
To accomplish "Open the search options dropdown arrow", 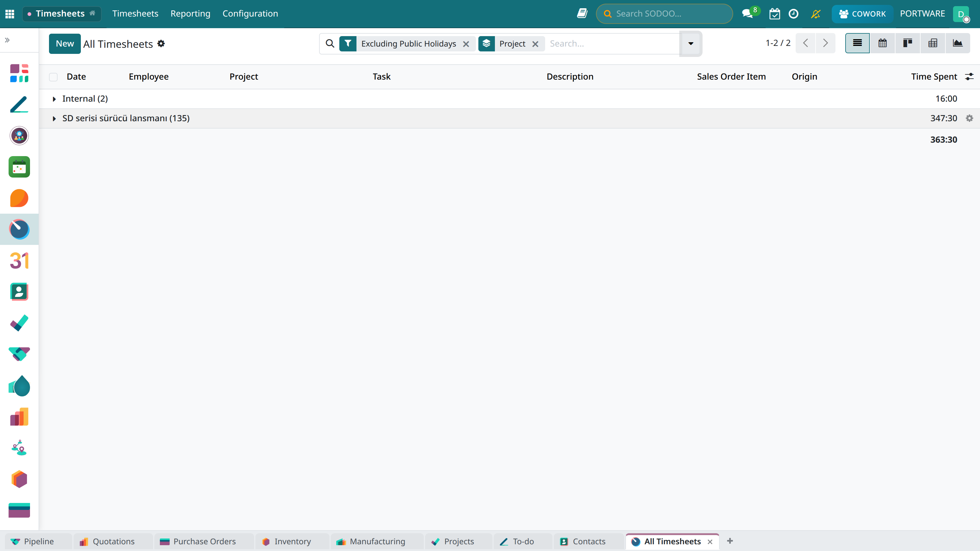I will pos(691,44).
